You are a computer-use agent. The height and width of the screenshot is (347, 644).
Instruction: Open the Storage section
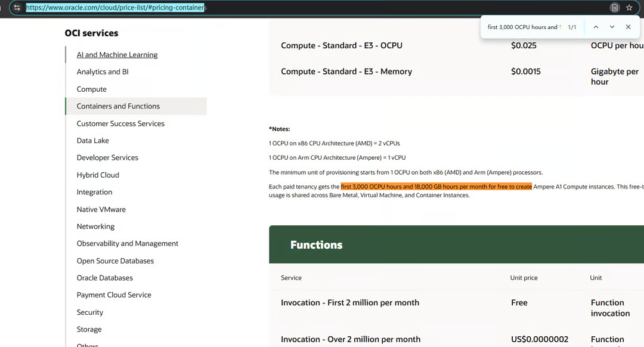click(x=89, y=329)
